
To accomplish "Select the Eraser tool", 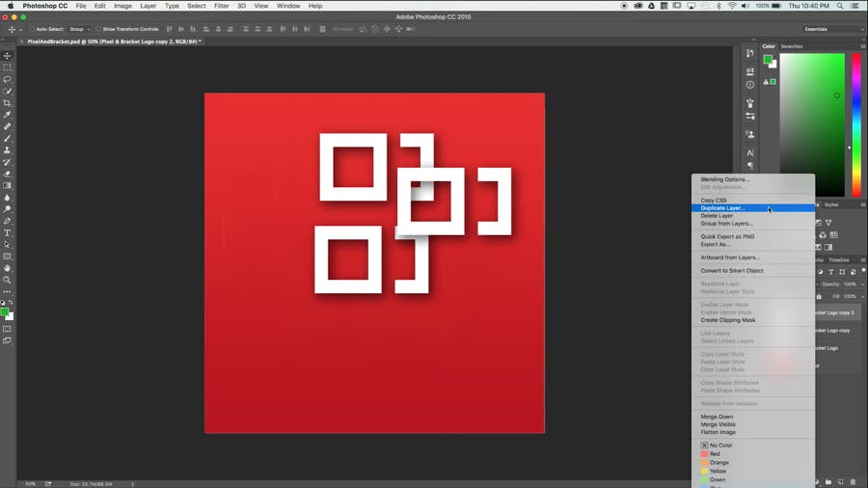I will [x=7, y=174].
